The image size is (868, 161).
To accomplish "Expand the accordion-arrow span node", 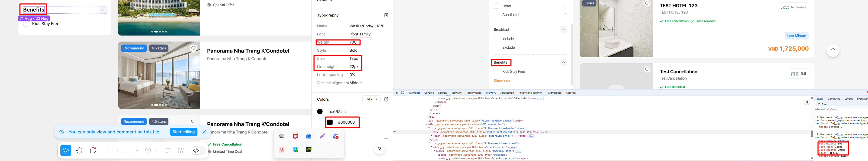I will [x=432, y=136].
